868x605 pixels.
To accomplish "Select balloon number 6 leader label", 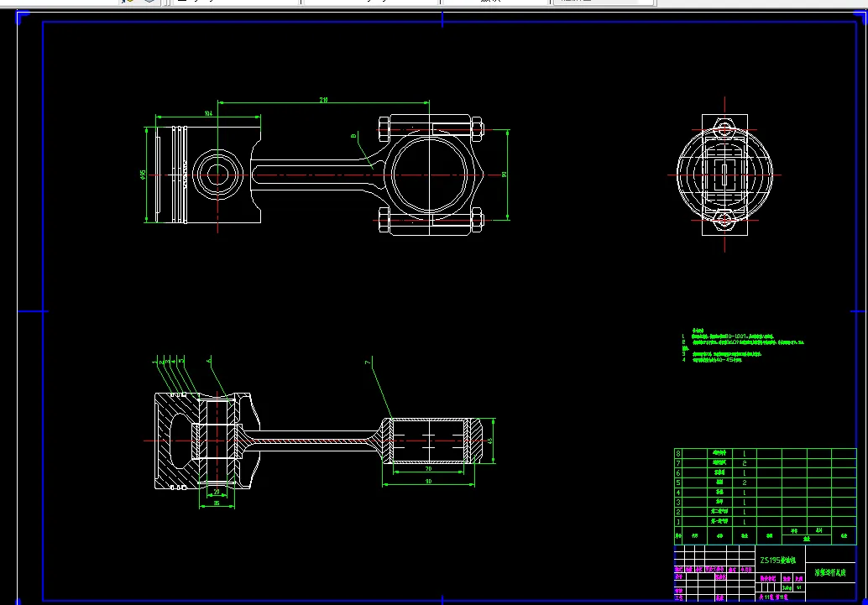I will (209, 361).
